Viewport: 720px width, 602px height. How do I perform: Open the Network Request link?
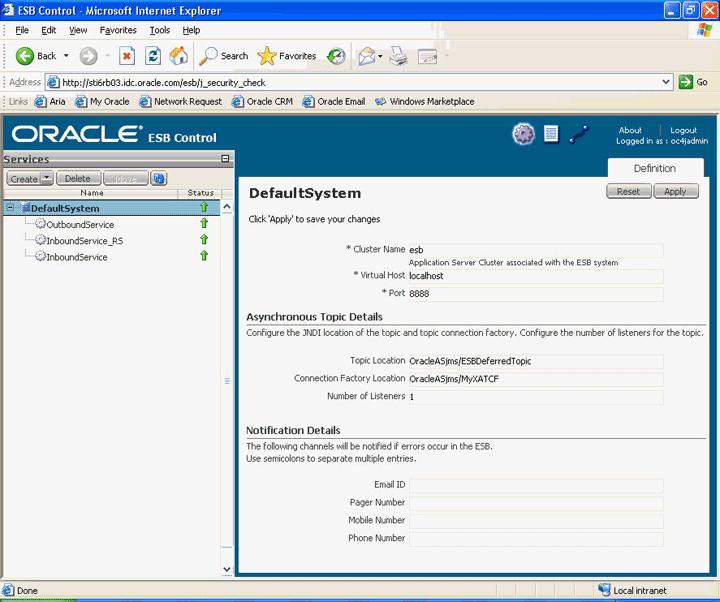point(181,101)
